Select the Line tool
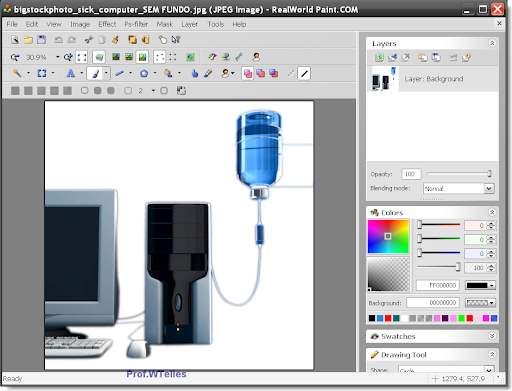Image resolution: width=512 pixels, height=391 pixels. coord(119,73)
